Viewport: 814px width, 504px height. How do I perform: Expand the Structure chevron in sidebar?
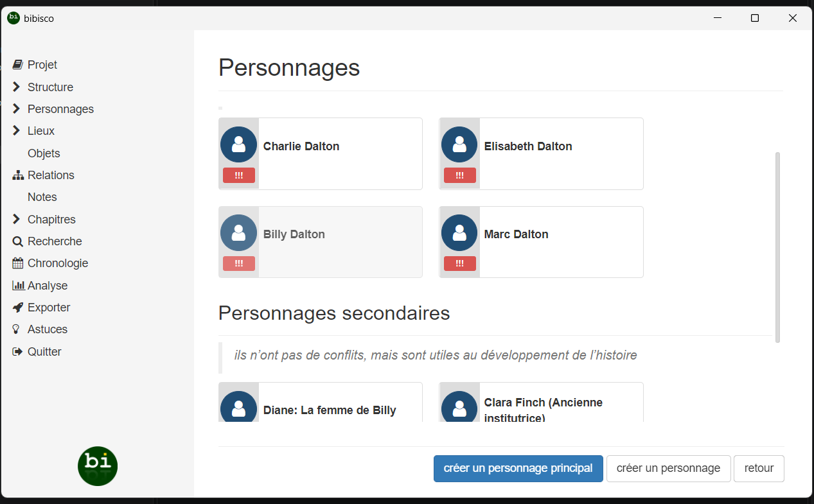click(x=17, y=87)
